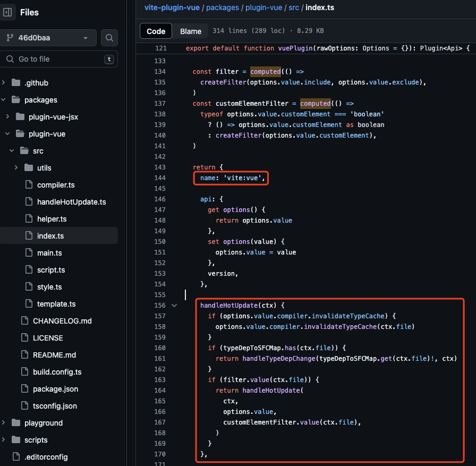Focus the Go to file input
Viewport: 476px width, 466px height.
pos(59,59)
